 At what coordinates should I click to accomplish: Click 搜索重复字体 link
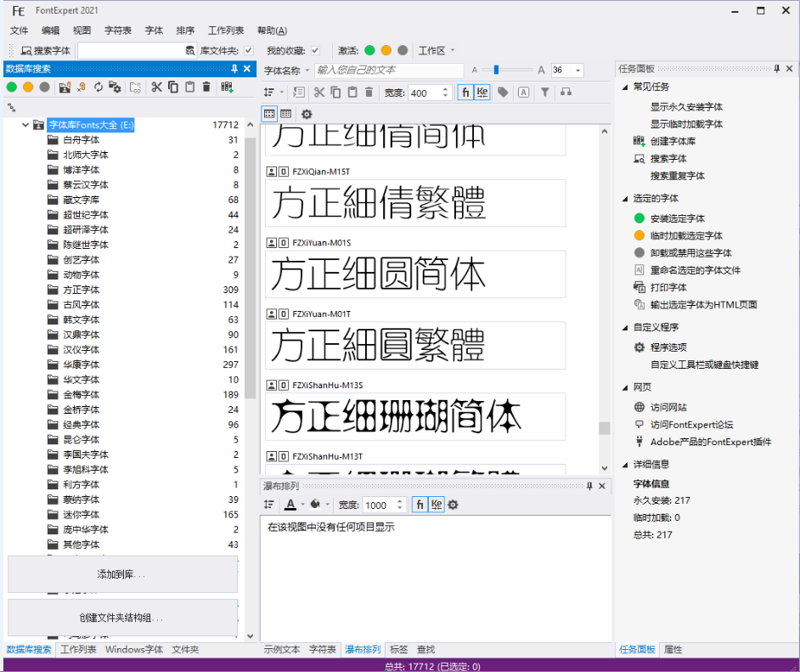pyautogui.click(x=677, y=176)
